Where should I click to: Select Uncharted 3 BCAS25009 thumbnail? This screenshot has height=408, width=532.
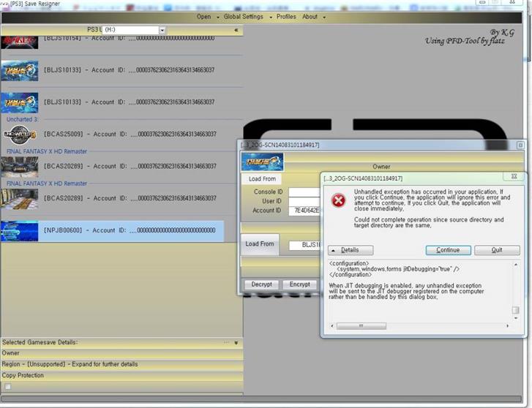[x=20, y=135]
